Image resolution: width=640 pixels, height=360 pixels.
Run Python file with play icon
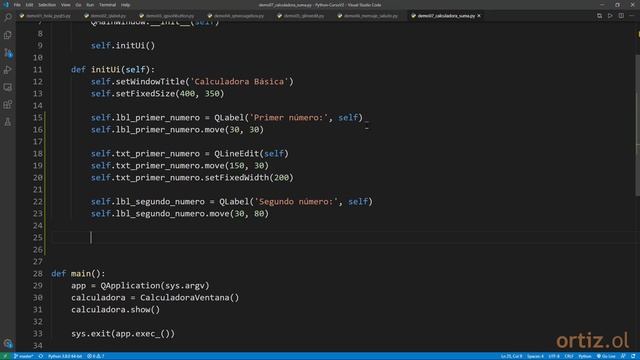point(610,16)
